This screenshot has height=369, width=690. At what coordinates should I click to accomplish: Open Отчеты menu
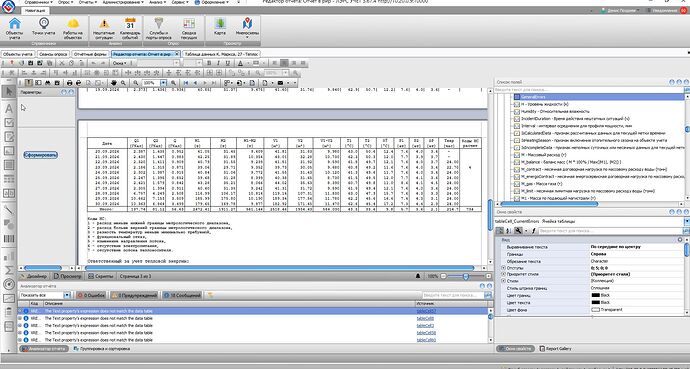[x=88, y=2]
